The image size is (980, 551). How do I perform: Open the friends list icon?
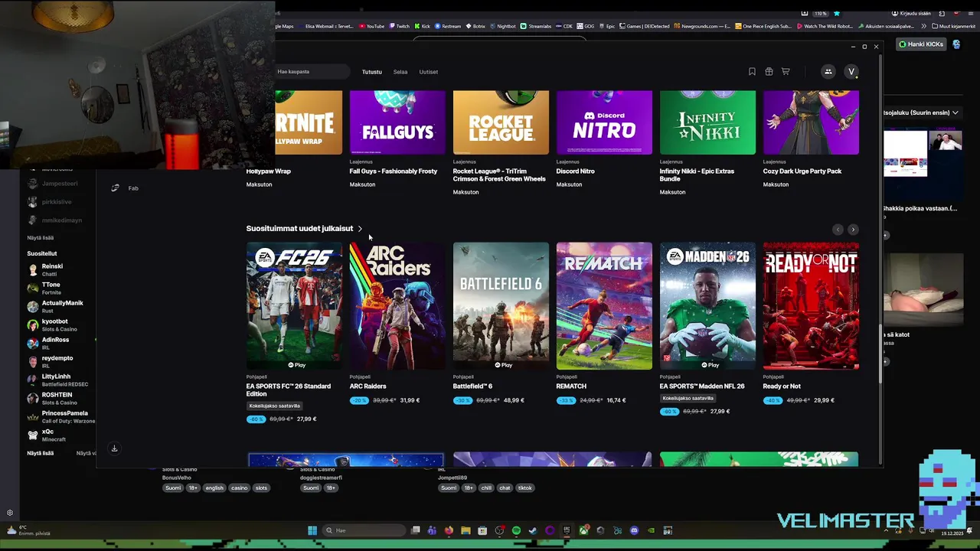(828, 72)
